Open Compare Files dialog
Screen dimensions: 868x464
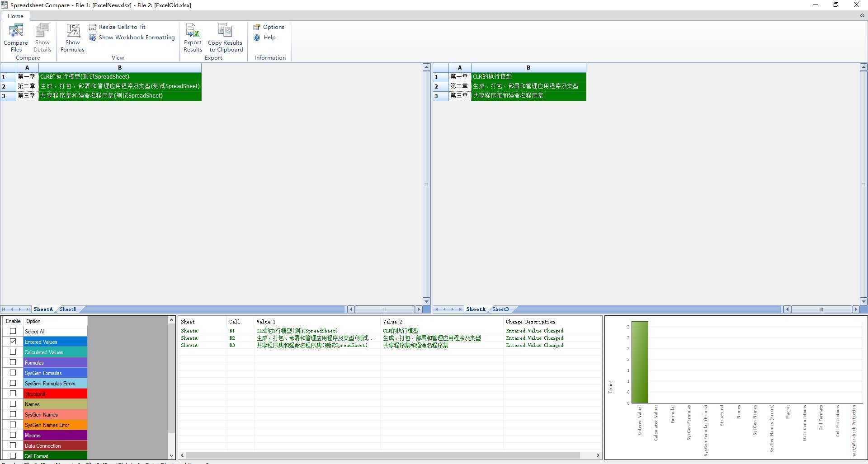pos(16,38)
